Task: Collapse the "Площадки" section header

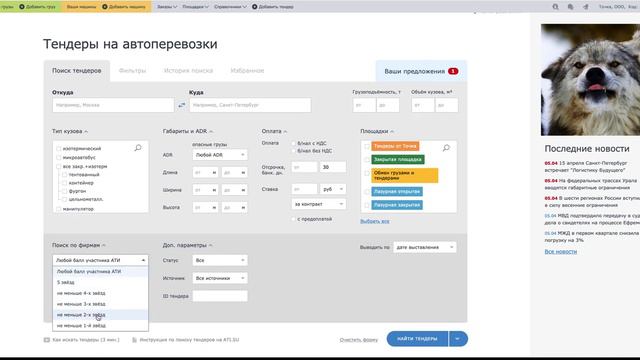Action: 377,131
